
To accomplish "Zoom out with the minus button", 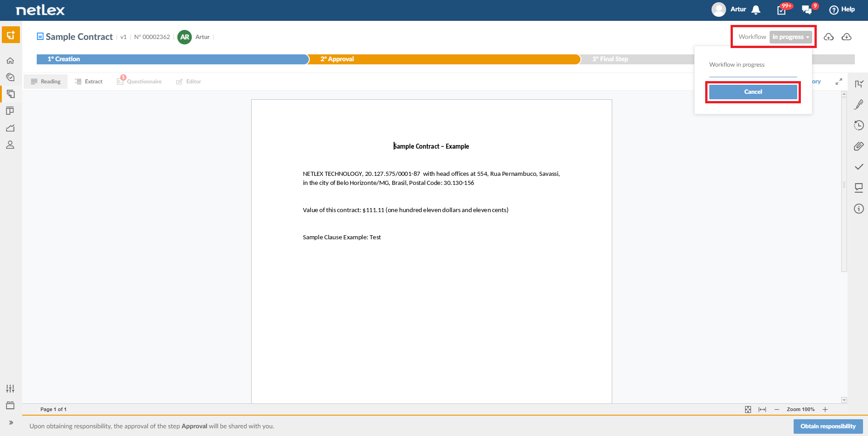I will coord(777,410).
